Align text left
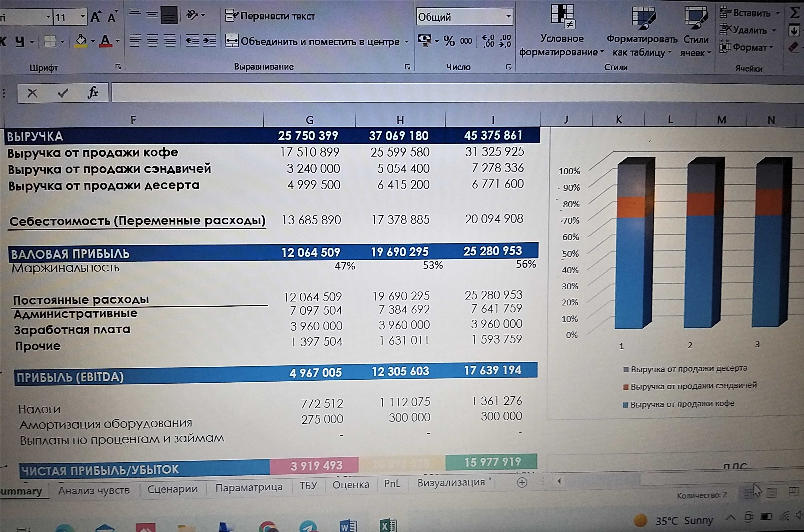 pyautogui.click(x=135, y=41)
